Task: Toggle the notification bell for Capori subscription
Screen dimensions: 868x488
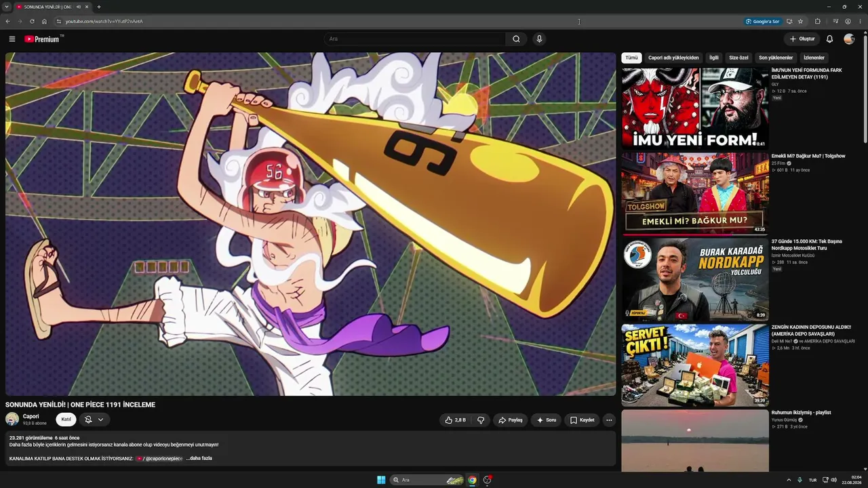Action: pyautogui.click(x=88, y=420)
